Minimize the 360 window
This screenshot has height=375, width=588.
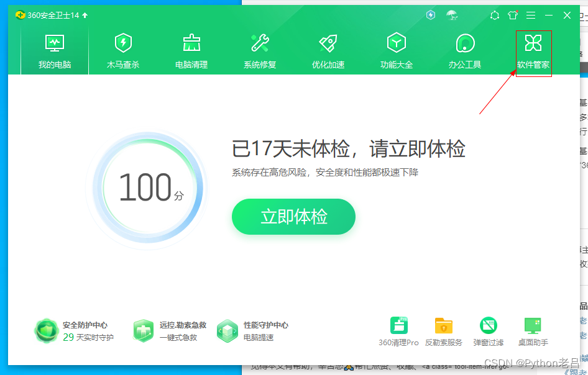click(549, 15)
